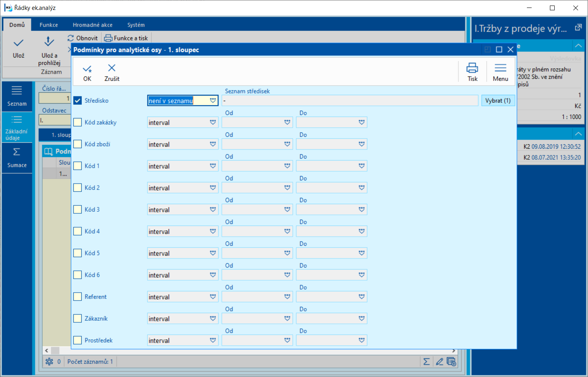Click the Číslo řádku field in the main window
This screenshot has height=377, width=588.
55,98
